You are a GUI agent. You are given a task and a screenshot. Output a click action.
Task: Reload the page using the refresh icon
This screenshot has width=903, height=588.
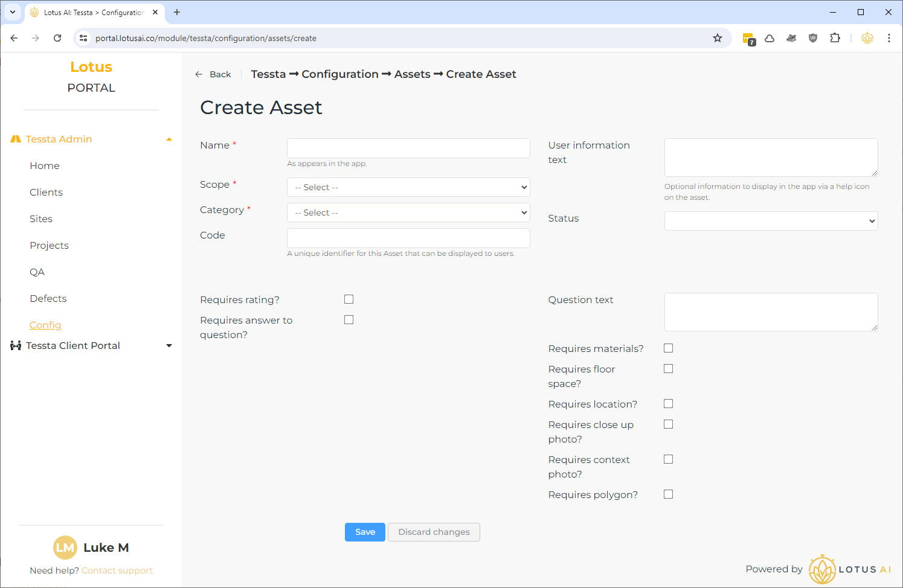(x=57, y=38)
